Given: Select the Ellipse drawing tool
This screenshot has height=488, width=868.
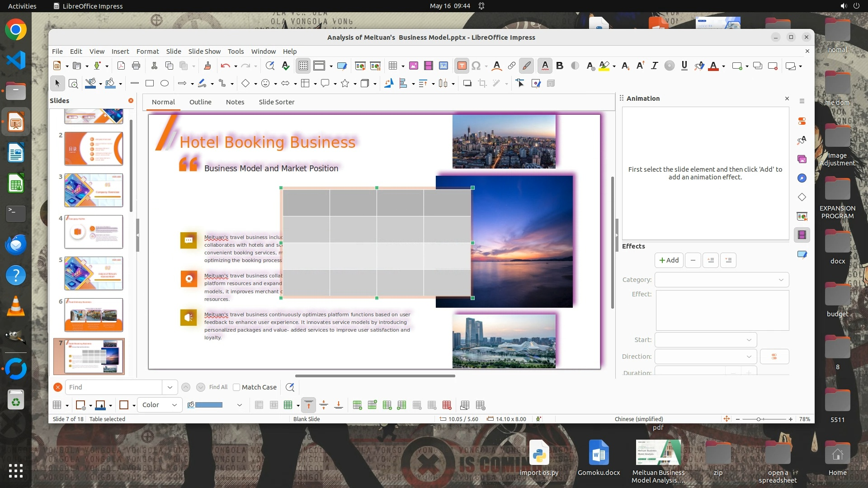Looking at the screenshot, I should (x=165, y=83).
